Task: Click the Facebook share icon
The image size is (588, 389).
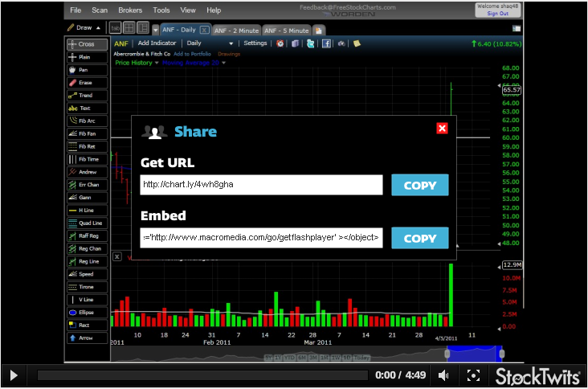Action: (326, 43)
